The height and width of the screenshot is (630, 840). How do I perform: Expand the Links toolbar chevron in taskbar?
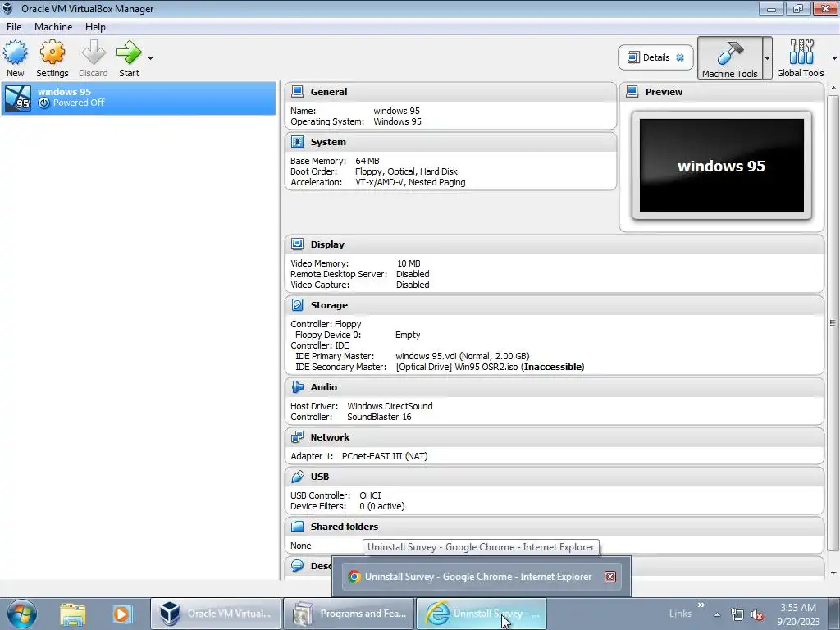coord(701,605)
